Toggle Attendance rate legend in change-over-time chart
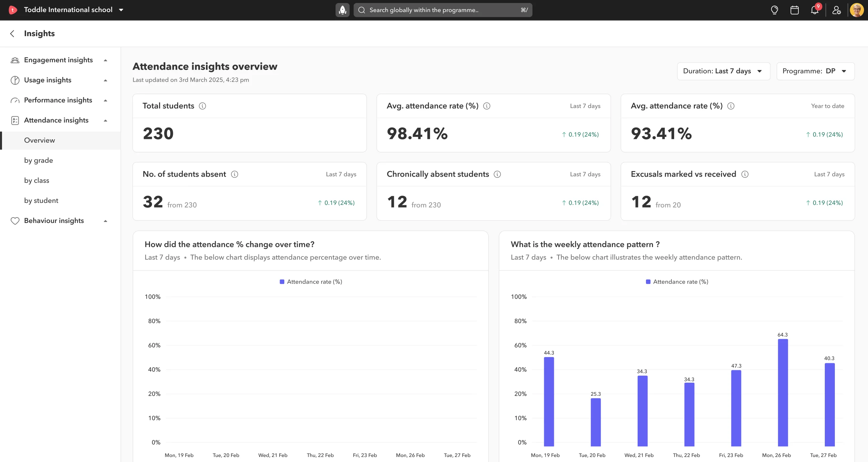This screenshot has height=462, width=868. [x=311, y=282]
